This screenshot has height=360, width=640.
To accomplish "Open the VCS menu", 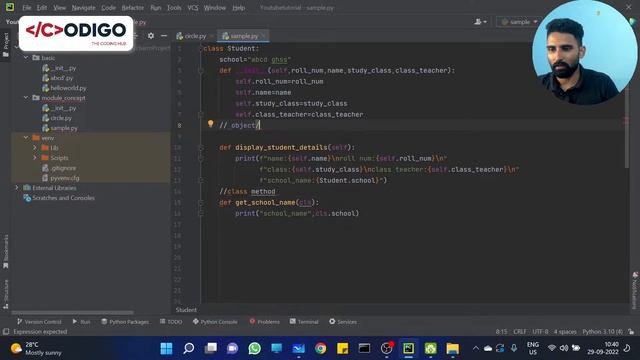I will [193, 7].
